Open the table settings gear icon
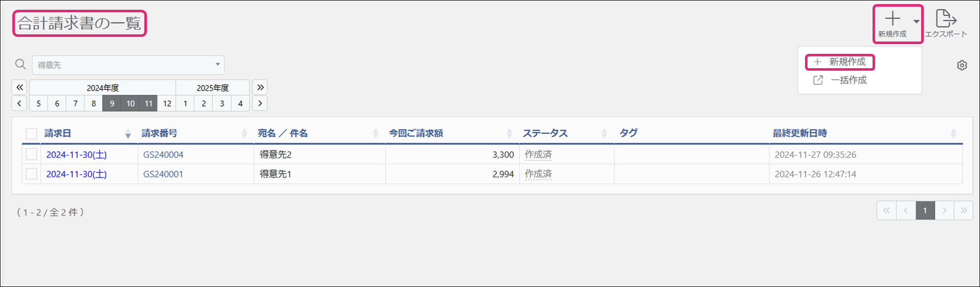980x287 pixels. (962, 66)
